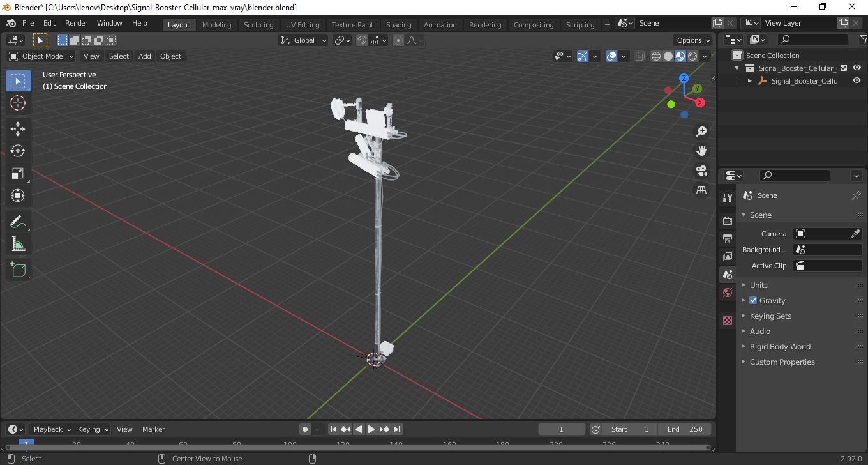Viewport: 868px width, 465px height.
Task: Switch to rendered shading mode
Action: click(692, 56)
